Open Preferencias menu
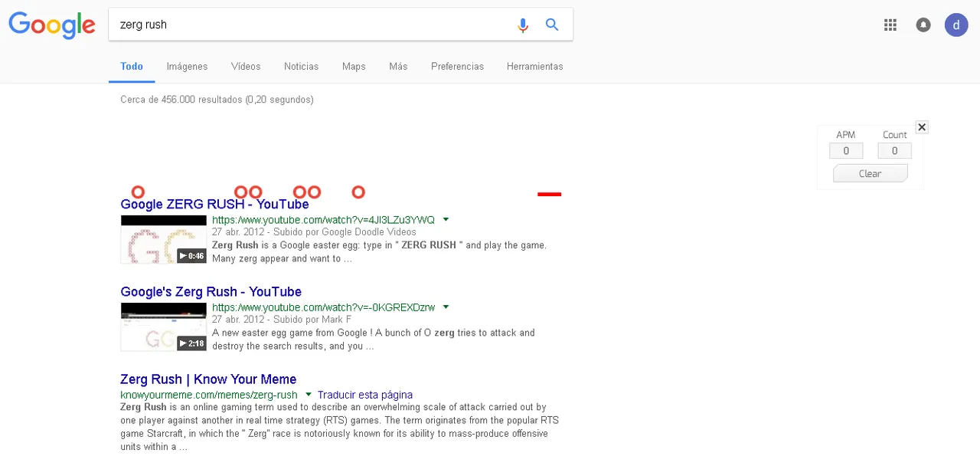Screen dimensions: 980x466 point(457,67)
